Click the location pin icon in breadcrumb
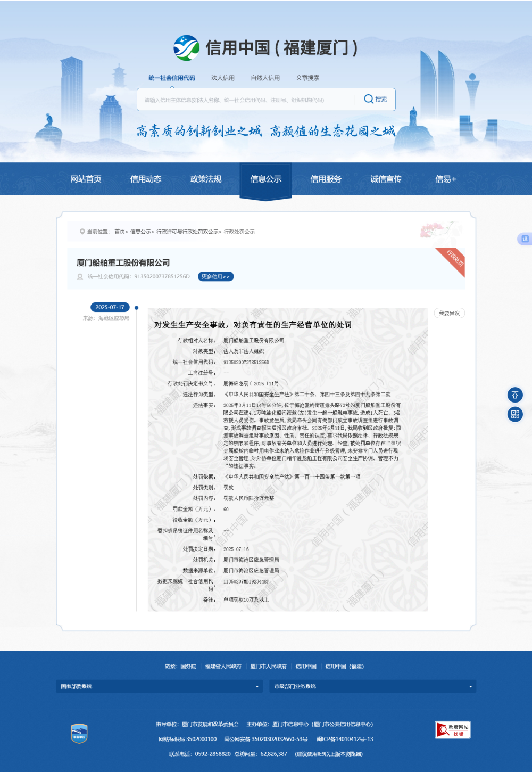Screen dimensions: 532x772 pos(82,232)
